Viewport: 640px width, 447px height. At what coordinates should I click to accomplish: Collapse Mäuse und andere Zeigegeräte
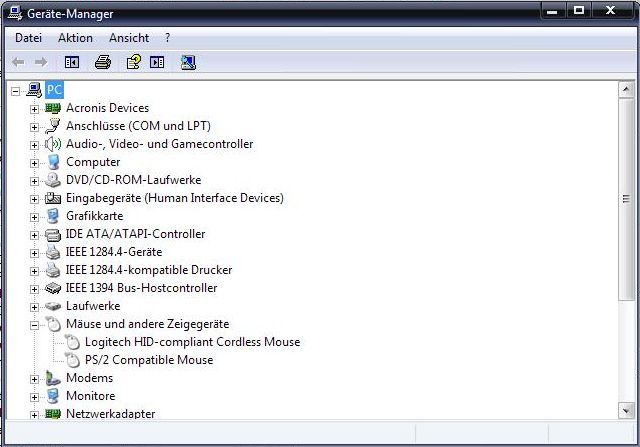point(34,325)
